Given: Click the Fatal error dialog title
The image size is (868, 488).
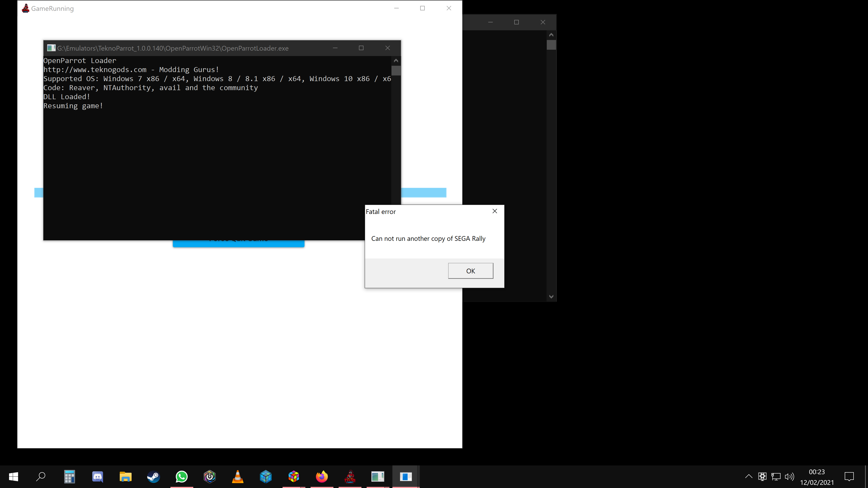Looking at the screenshot, I should pos(381,211).
